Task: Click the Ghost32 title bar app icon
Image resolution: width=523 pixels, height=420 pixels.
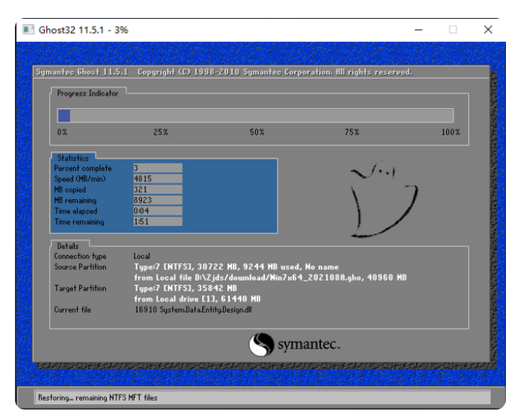Action: (x=28, y=30)
